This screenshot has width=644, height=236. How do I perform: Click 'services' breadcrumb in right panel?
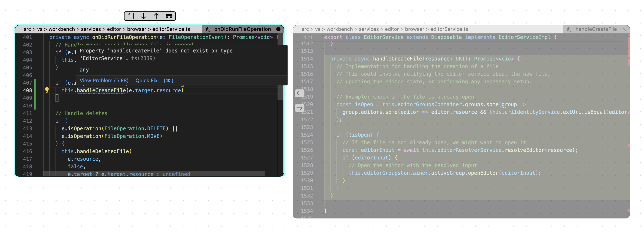point(369,29)
